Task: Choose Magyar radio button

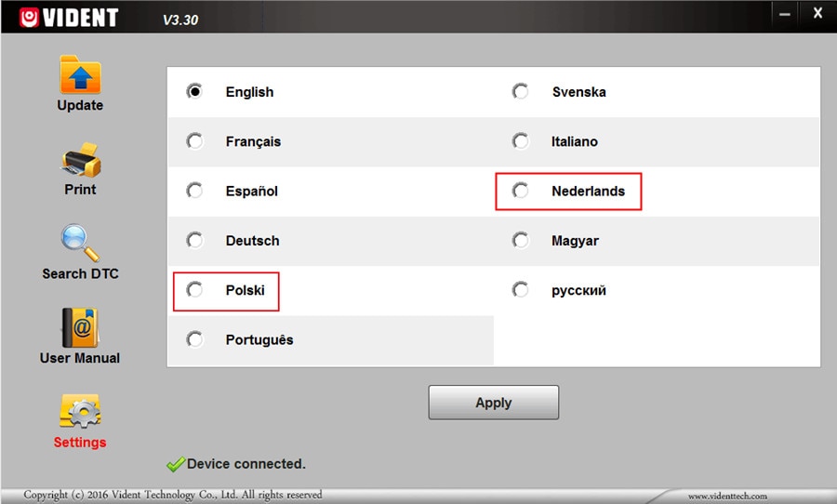Action: coord(521,240)
